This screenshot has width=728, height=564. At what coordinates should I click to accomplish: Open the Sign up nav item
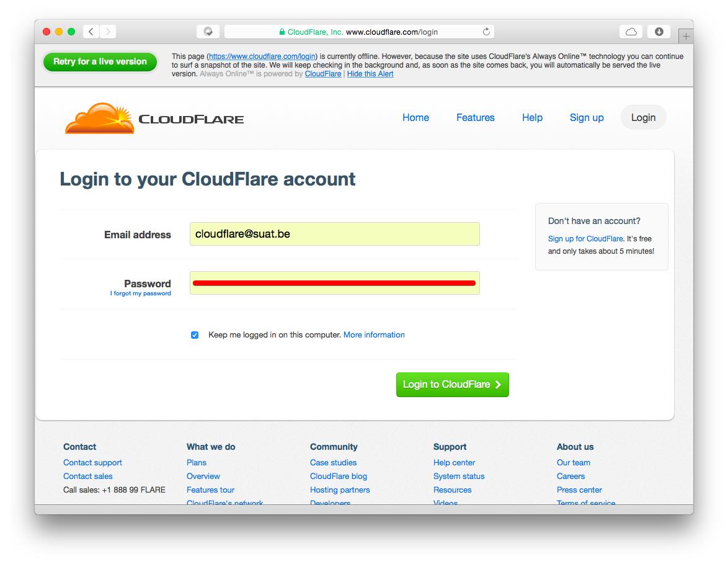587,117
